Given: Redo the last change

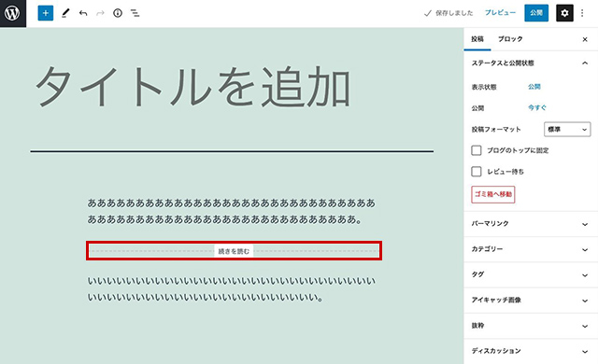Looking at the screenshot, I should click(100, 13).
